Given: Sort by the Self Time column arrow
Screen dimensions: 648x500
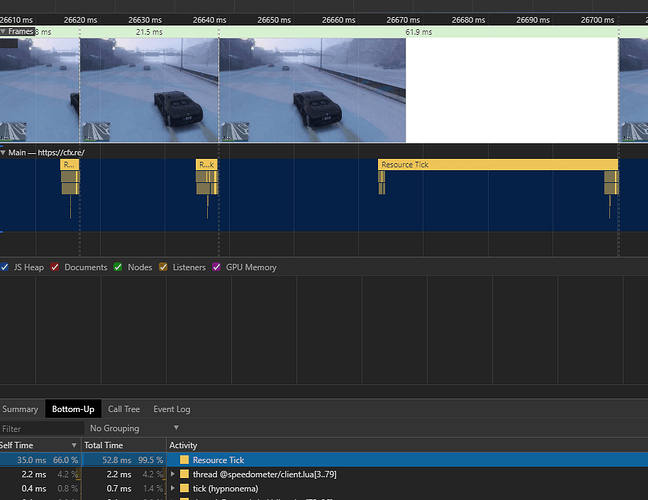Looking at the screenshot, I should click(x=74, y=445).
